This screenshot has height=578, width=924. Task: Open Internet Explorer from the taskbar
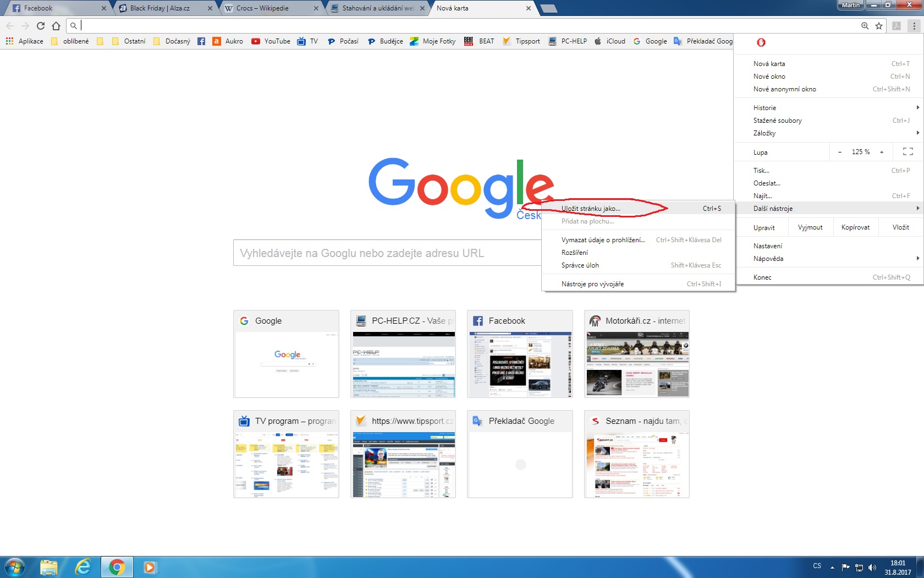82,566
